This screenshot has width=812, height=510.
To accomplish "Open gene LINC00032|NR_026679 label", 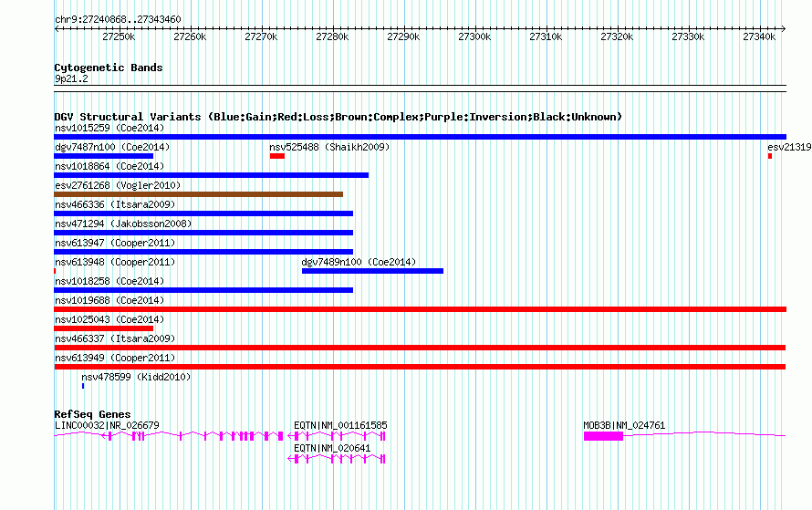I will pos(107,425).
